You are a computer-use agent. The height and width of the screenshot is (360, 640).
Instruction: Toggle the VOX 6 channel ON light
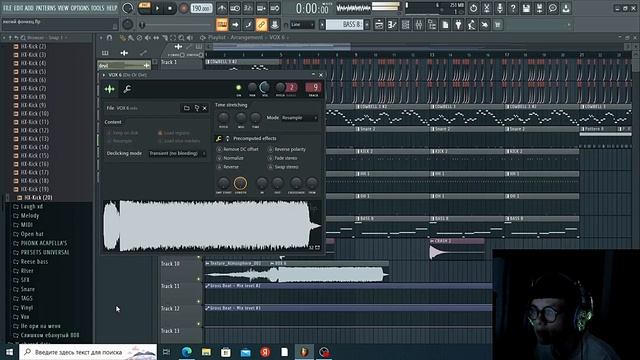coord(239,87)
